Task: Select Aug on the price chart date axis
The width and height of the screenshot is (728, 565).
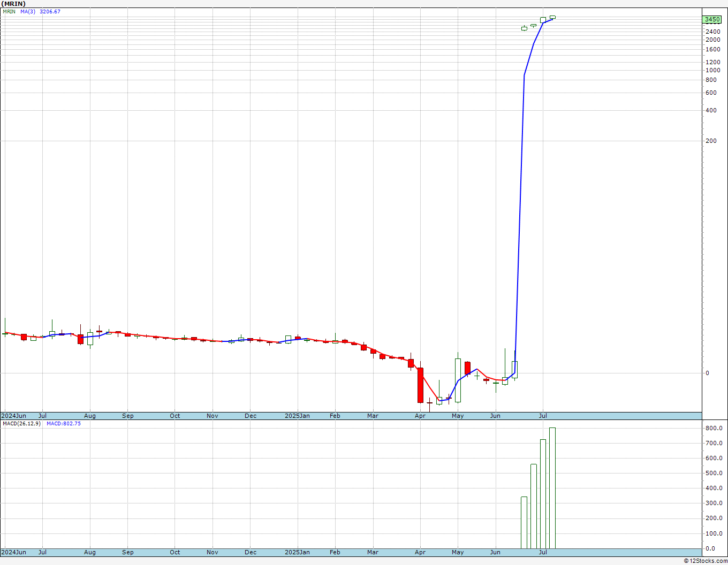Action: pyautogui.click(x=90, y=416)
